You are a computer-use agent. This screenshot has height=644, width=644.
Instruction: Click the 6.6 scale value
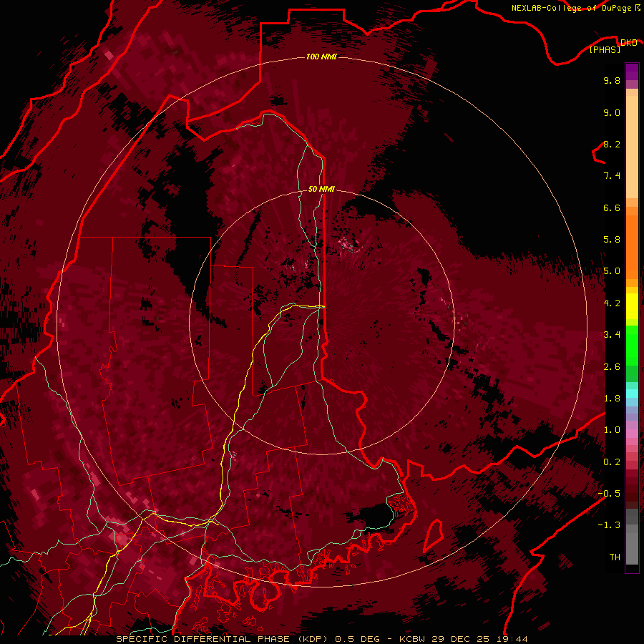coord(612,208)
